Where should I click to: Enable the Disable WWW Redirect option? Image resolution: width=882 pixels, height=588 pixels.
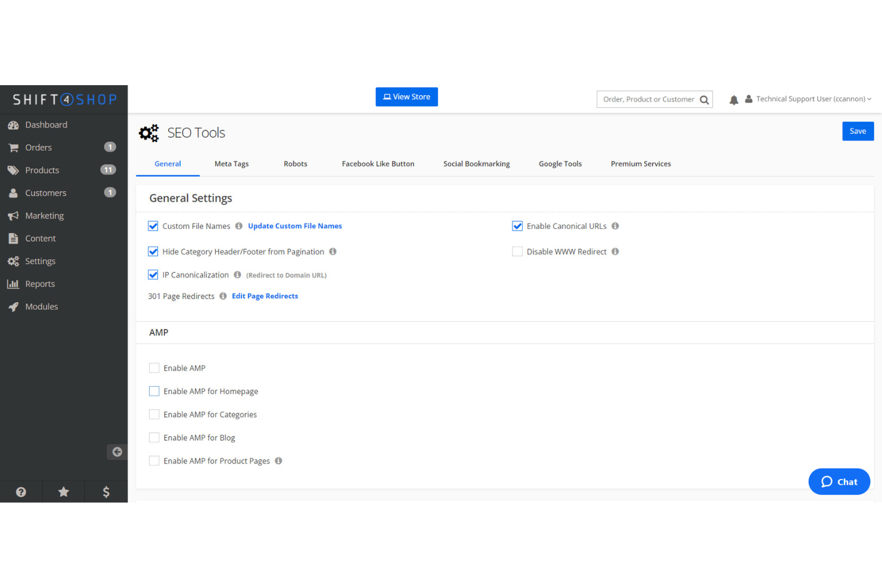pyautogui.click(x=517, y=251)
